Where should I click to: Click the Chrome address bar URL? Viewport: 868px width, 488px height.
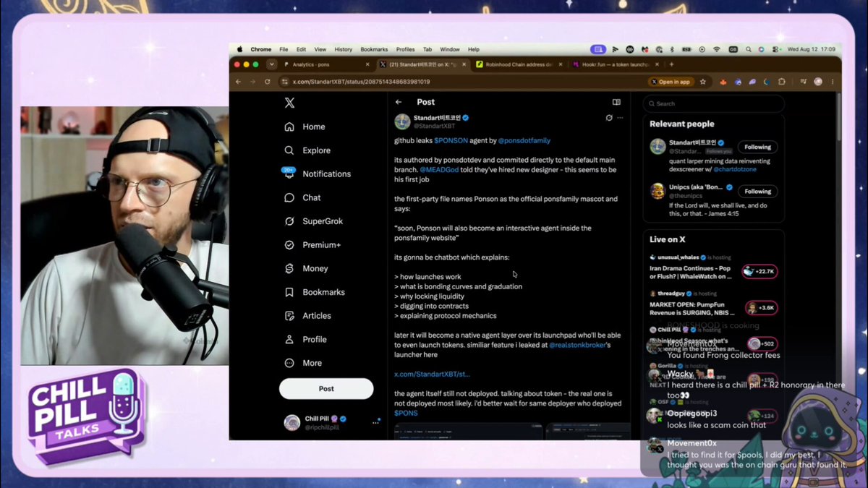[361, 82]
